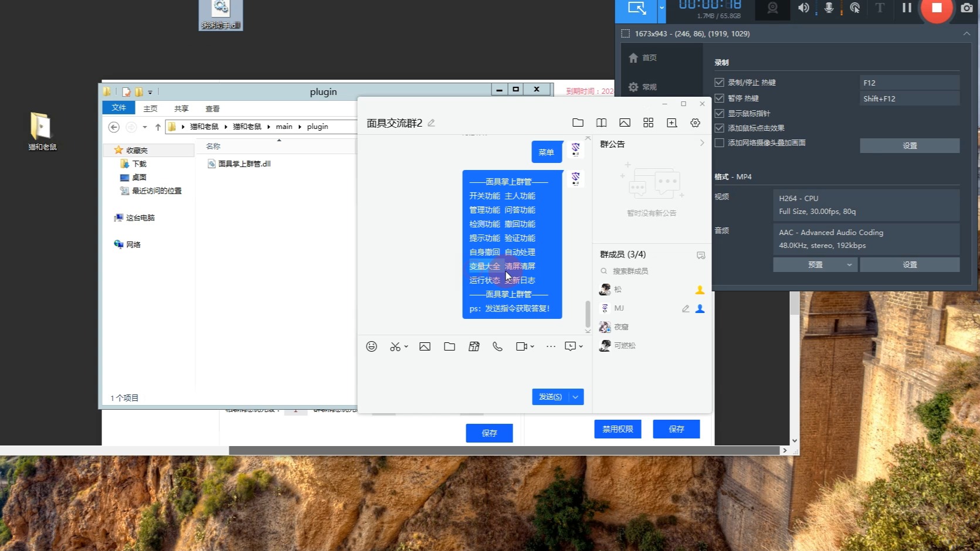Open the 预置 preset dropdown
This screenshot has height=551, width=980.
click(815, 265)
